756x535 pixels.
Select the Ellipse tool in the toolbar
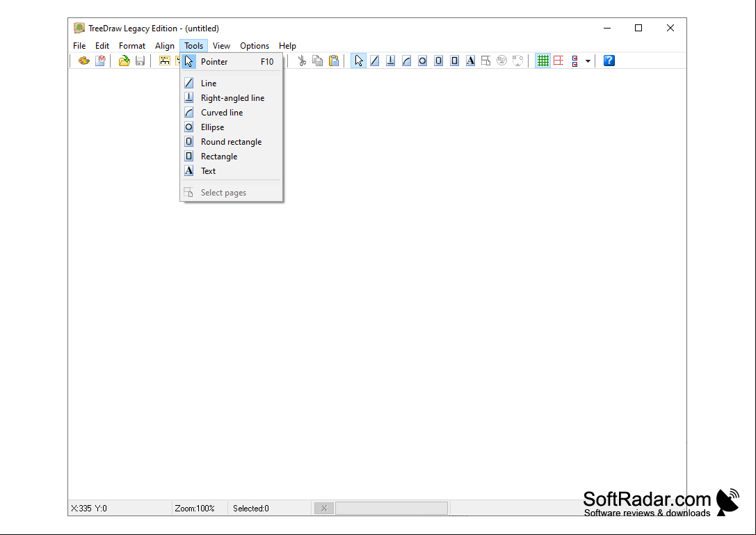pos(422,61)
